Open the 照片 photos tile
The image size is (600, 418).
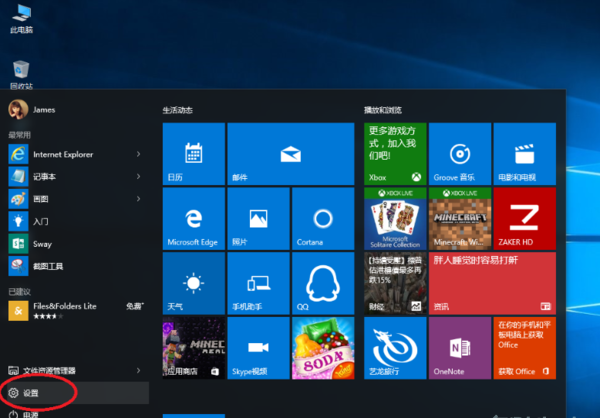point(258,219)
